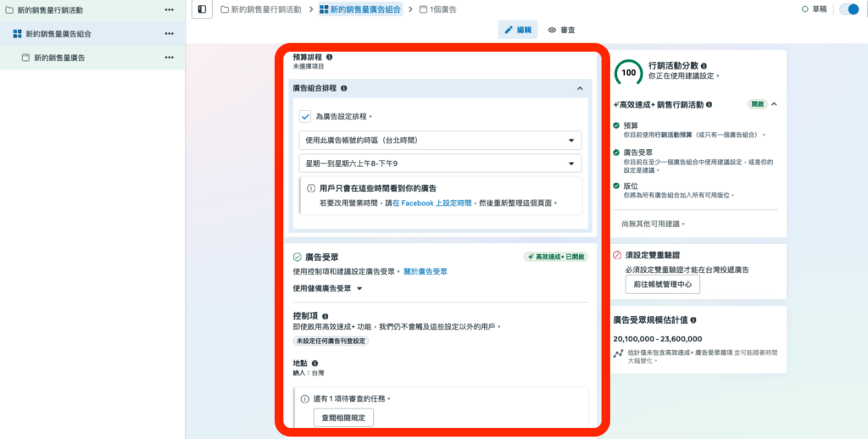
Task: Uncheck 為廣告設定排程 checkbox
Action: (305, 117)
